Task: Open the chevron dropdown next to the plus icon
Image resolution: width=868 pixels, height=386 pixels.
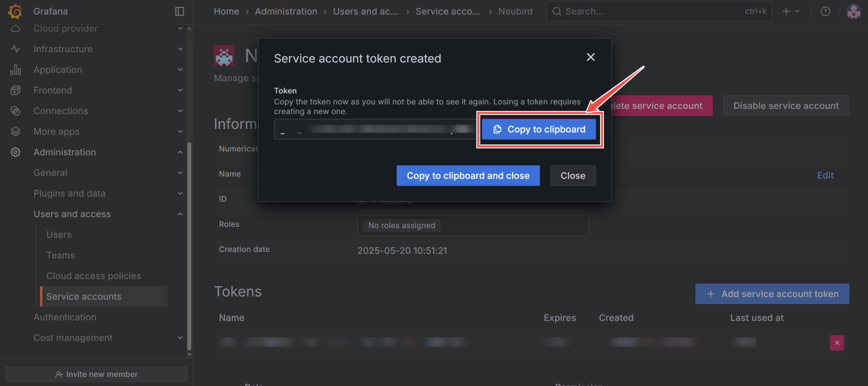Action: 797,11
